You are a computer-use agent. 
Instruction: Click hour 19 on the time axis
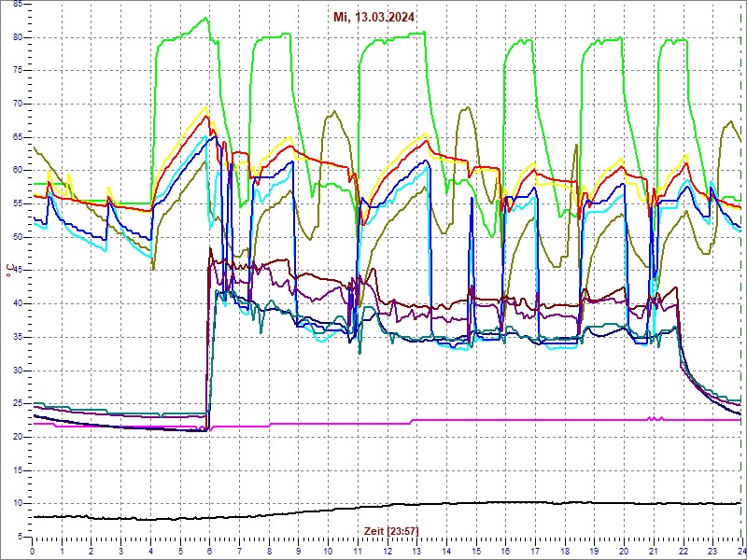(x=594, y=551)
